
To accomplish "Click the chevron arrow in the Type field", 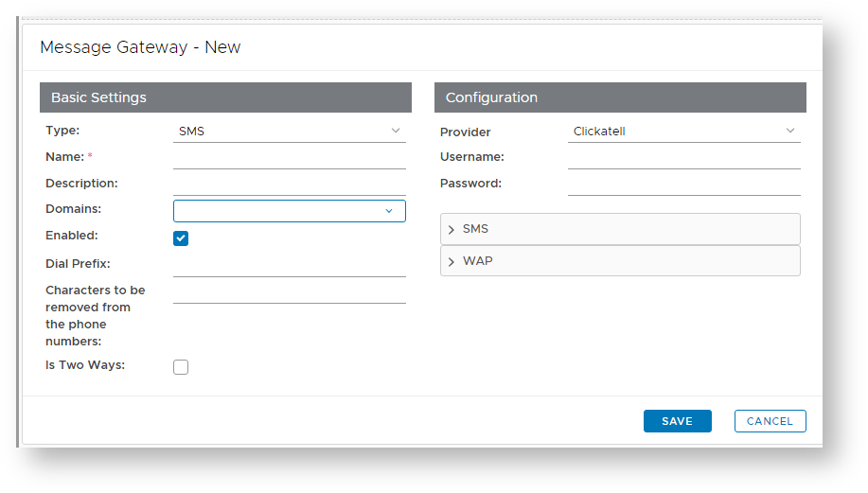I will tap(395, 131).
